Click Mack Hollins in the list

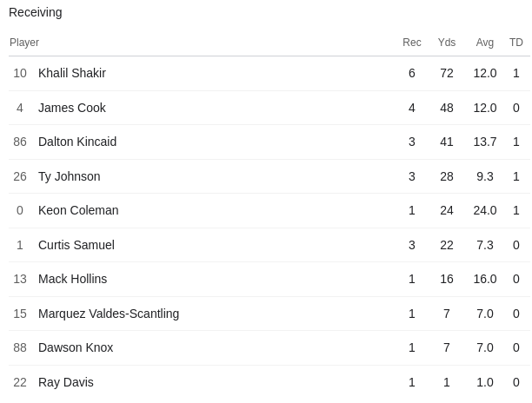[x=73, y=279]
